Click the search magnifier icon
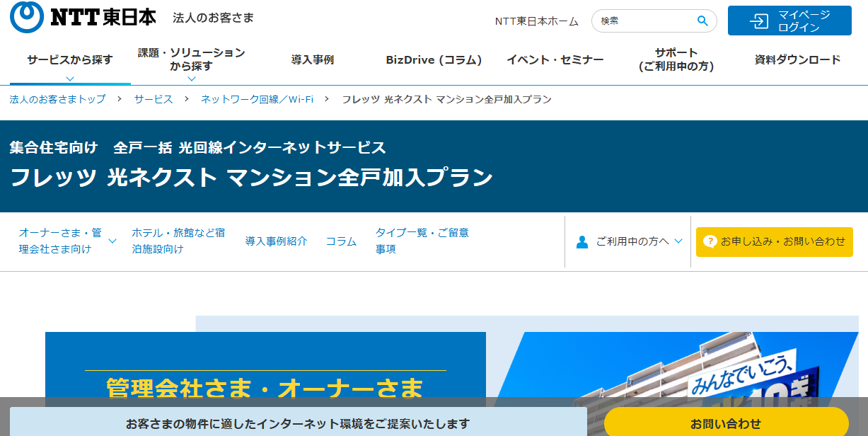Image resolution: width=868 pixels, height=436 pixels. tap(702, 21)
